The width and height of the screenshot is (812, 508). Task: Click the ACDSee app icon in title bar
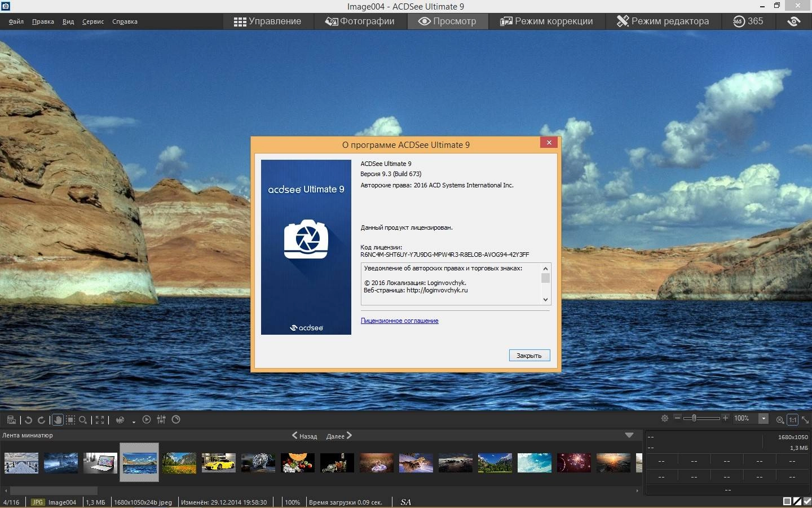pyautogui.click(x=5, y=6)
